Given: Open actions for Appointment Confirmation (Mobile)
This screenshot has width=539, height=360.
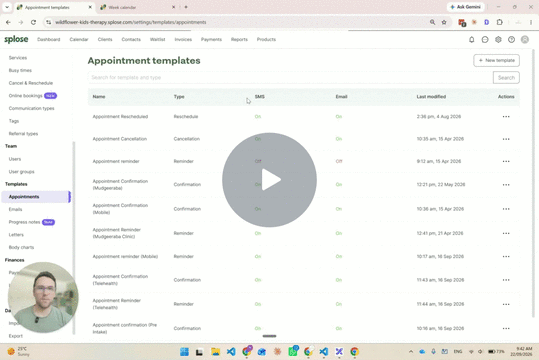Looking at the screenshot, I should (x=506, y=209).
